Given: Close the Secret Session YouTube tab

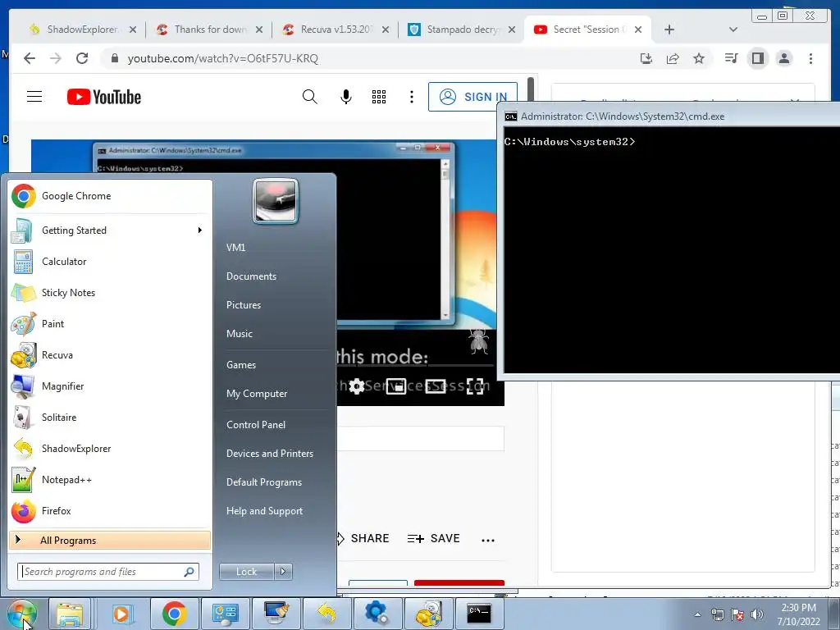Looking at the screenshot, I should [638, 30].
